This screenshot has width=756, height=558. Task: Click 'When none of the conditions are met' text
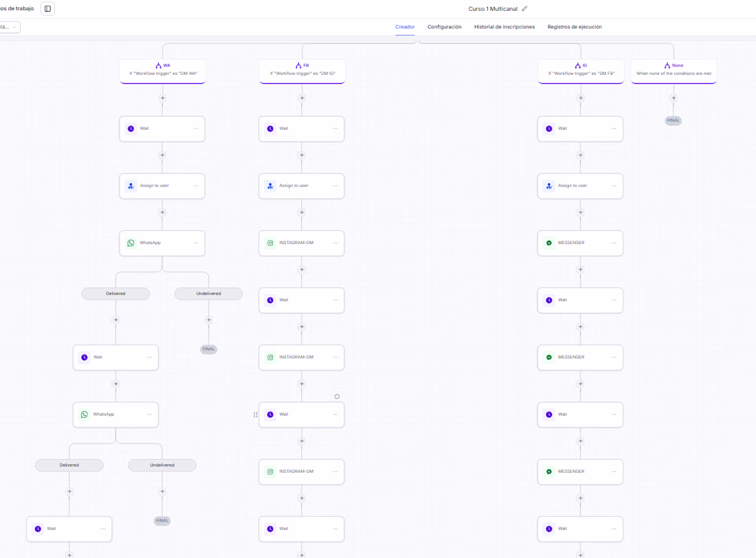click(x=674, y=74)
